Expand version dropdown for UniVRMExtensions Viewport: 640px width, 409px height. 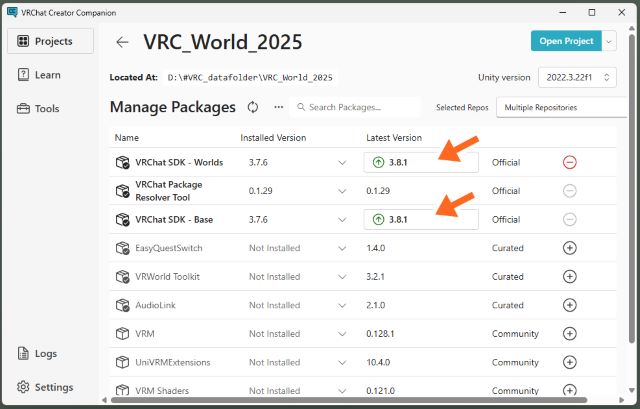[342, 363]
